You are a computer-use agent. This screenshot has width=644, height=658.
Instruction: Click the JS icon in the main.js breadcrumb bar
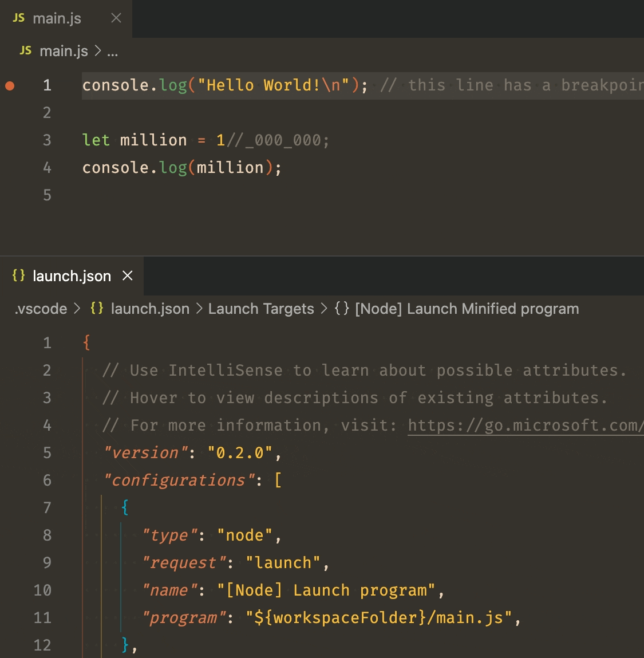(x=25, y=51)
